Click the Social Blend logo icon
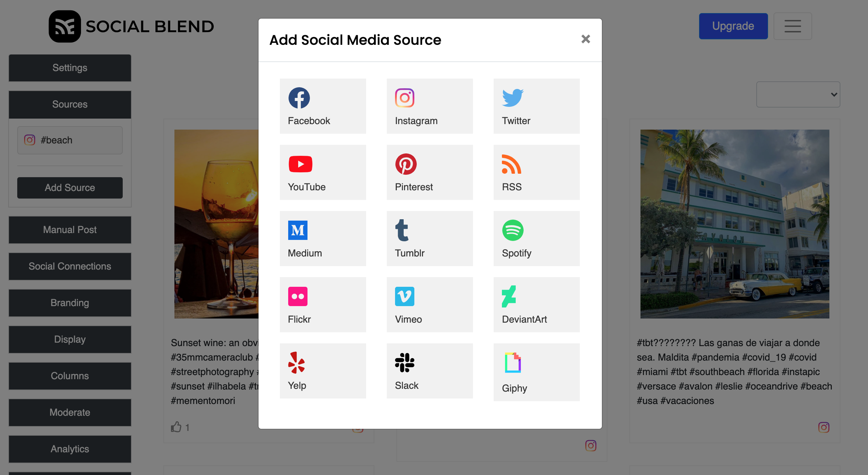 pyautogui.click(x=65, y=27)
